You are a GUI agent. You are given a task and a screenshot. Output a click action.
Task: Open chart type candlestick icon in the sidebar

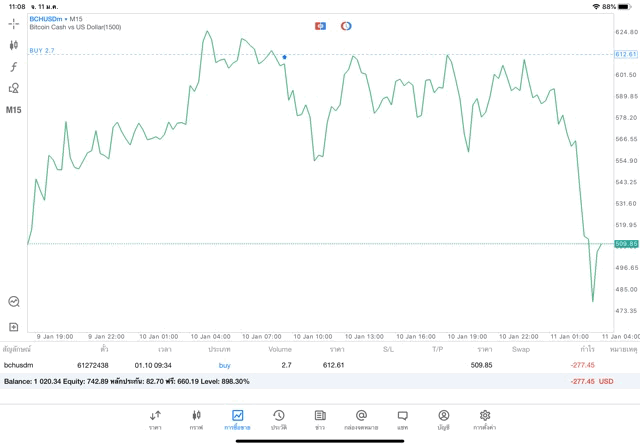[x=14, y=45]
